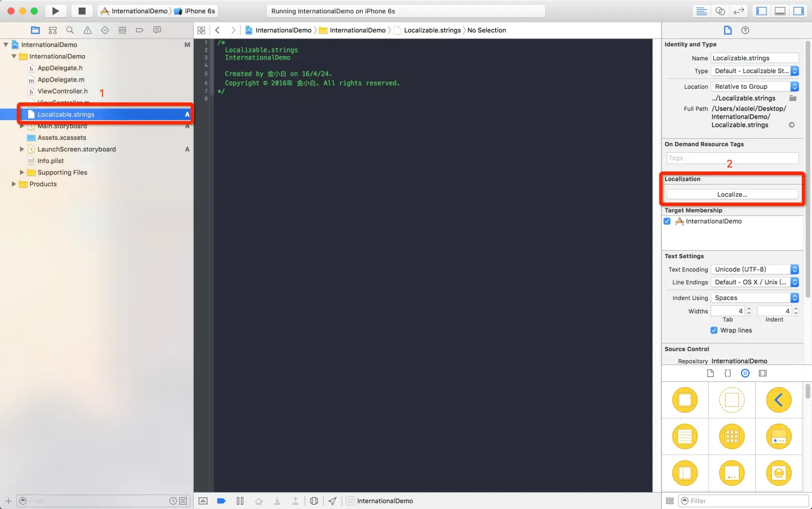Click the navigator Filter field
The image size is (812, 509).
click(x=97, y=501)
